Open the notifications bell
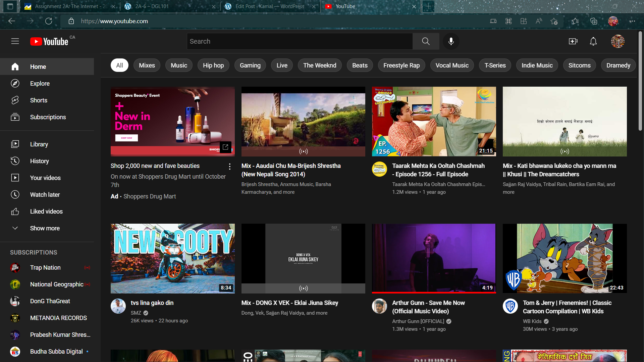This screenshot has height=362, width=644. click(x=593, y=41)
